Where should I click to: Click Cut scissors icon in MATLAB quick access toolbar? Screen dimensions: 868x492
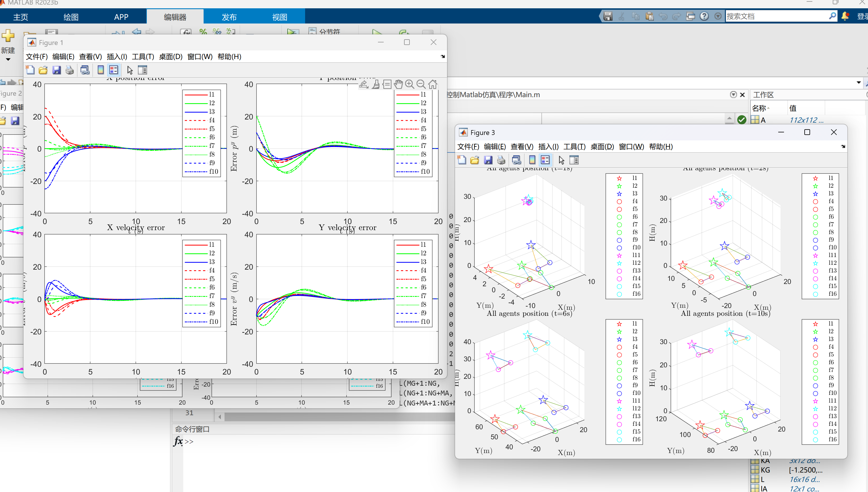(621, 16)
